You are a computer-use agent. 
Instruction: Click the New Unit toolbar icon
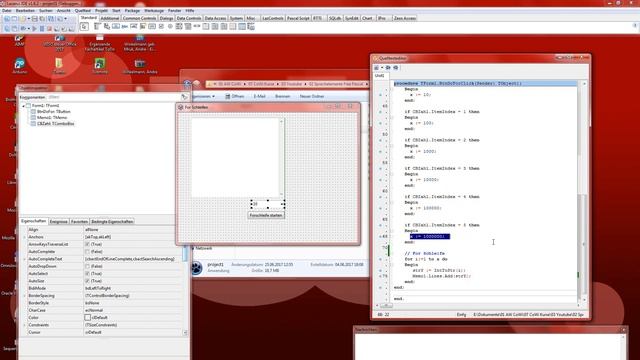[7, 19]
